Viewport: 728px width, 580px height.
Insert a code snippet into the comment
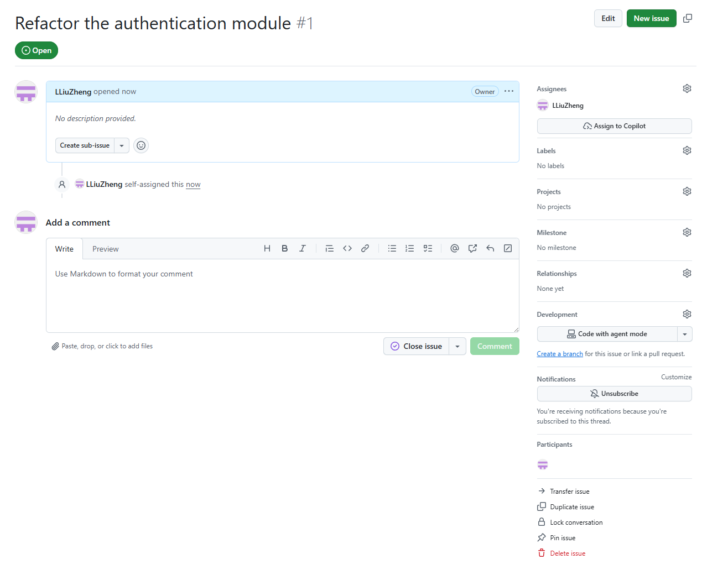347,248
